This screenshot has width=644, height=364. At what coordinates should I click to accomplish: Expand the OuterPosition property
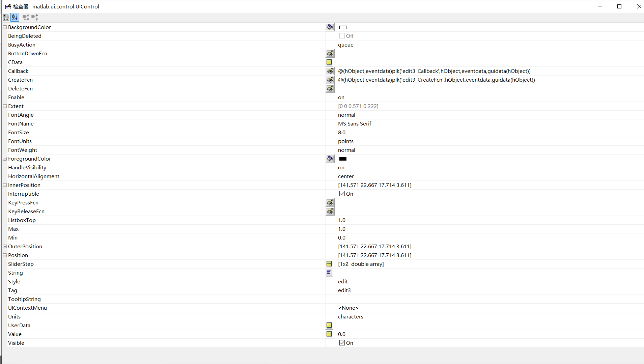click(x=5, y=246)
